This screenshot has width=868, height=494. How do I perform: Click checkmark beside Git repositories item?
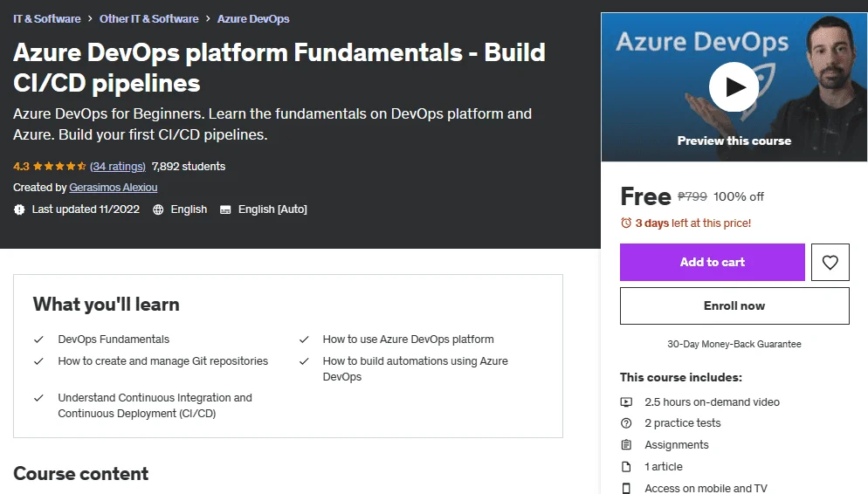38,361
